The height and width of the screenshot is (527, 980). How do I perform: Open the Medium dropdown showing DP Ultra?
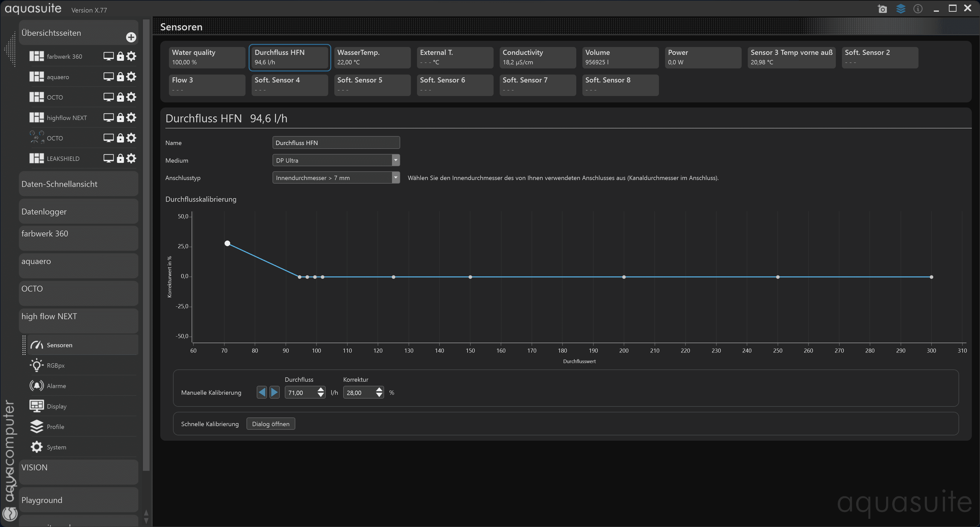point(336,160)
